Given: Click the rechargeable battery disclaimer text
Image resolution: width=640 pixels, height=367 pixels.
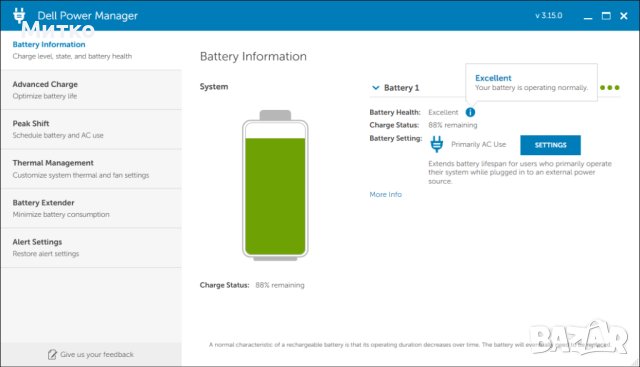Looking at the screenshot, I should 410,345.
